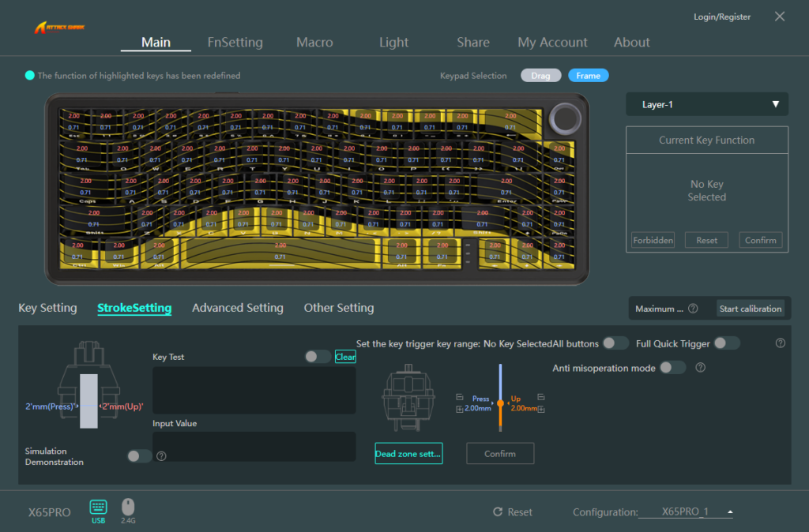Image resolution: width=809 pixels, height=532 pixels.
Task: Open the Advanced Setting tab
Action: (x=237, y=308)
